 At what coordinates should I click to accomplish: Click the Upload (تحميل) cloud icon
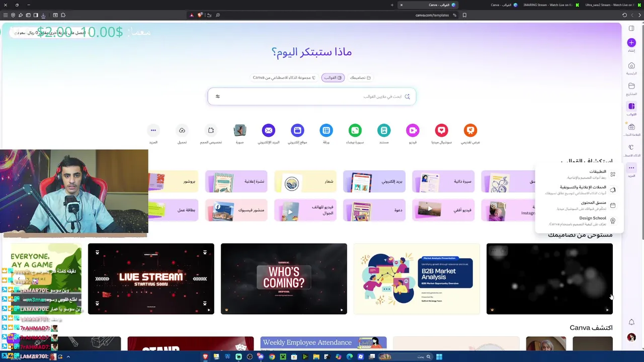click(x=182, y=130)
